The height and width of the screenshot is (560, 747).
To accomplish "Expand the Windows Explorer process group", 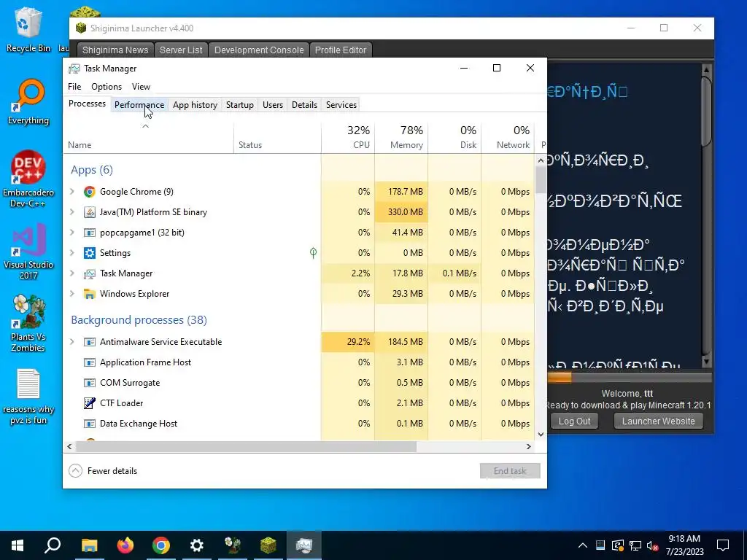I will tap(72, 294).
